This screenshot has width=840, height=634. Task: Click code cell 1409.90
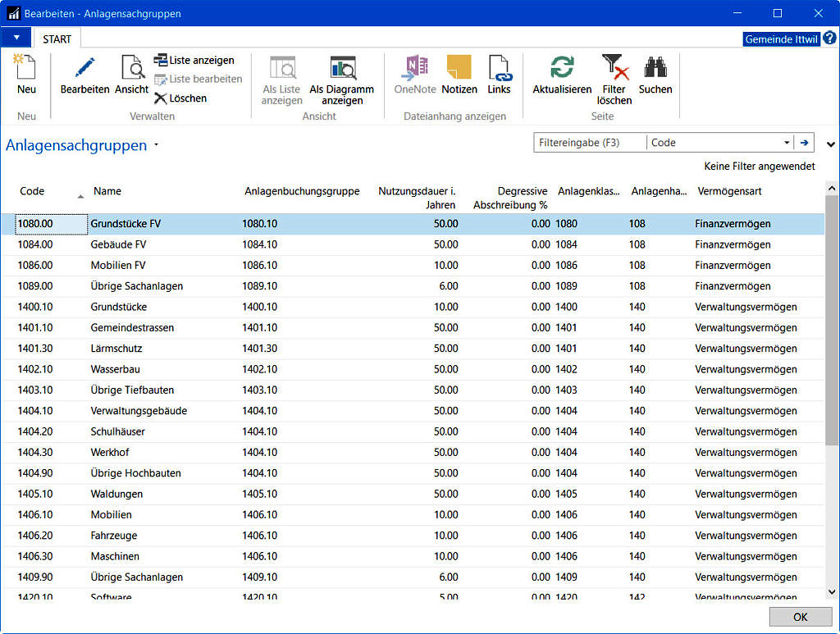[35, 577]
